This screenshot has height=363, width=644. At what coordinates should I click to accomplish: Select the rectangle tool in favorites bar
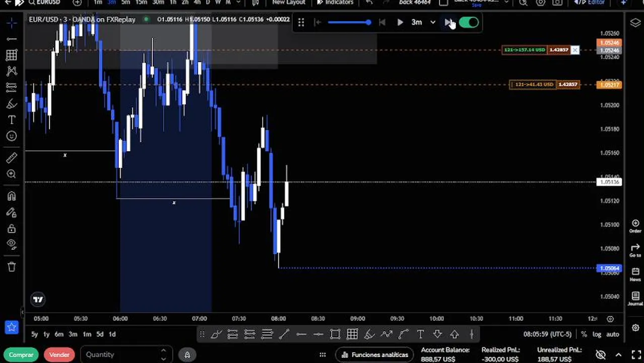(x=335, y=334)
